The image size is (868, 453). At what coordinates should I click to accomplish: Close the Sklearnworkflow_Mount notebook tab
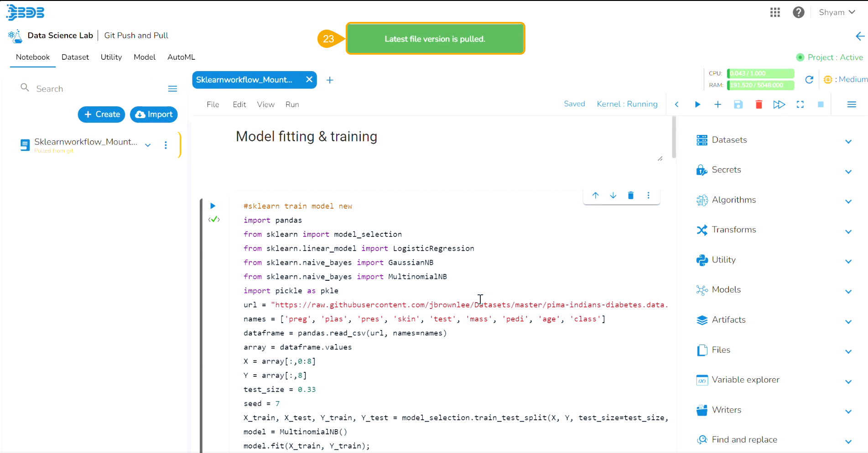[309, 80]
